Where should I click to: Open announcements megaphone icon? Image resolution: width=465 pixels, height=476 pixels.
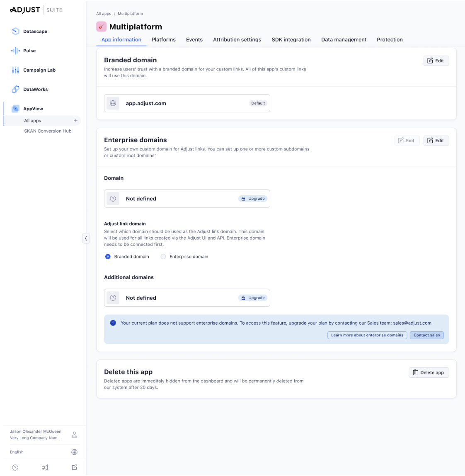click(45, 468)
